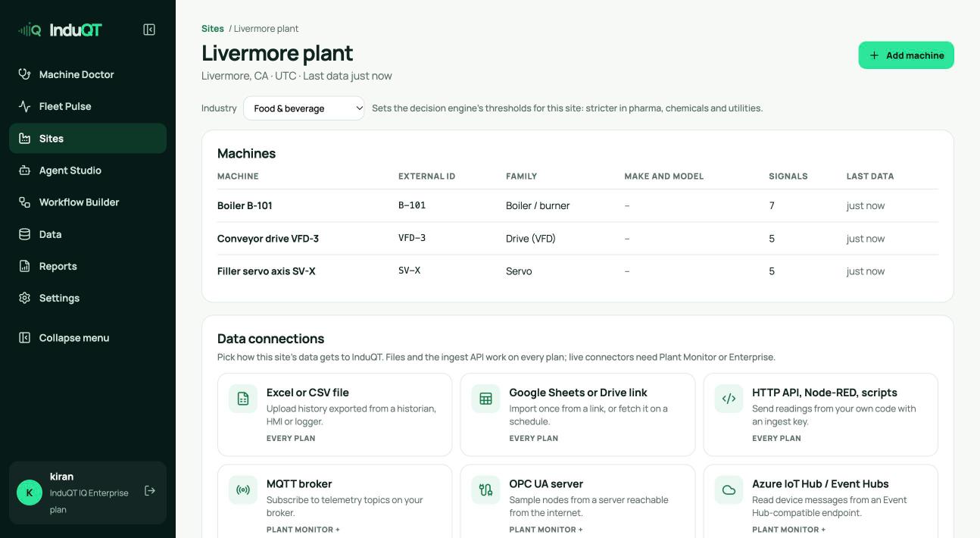The height and width of the screenshot is (538, 980).
Task: Go to Sites via the breadcrumb link
Action: tap(213, 29)
